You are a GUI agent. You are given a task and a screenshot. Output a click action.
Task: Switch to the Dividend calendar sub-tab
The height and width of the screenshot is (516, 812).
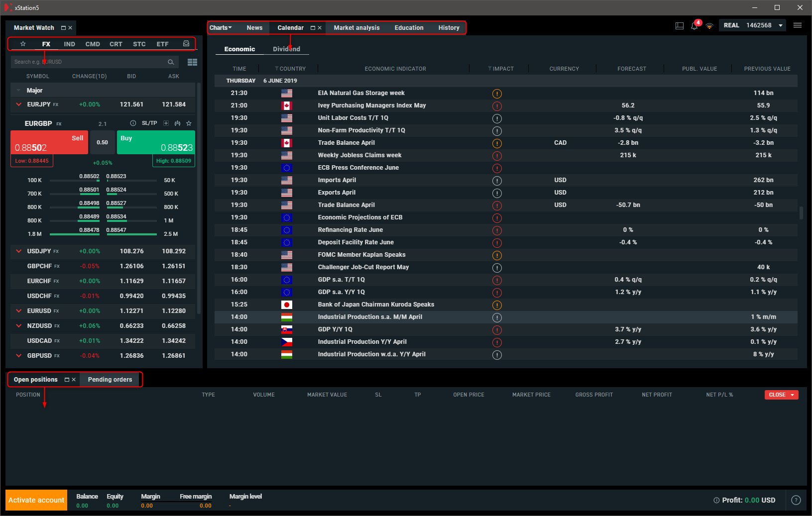[286, 49]
